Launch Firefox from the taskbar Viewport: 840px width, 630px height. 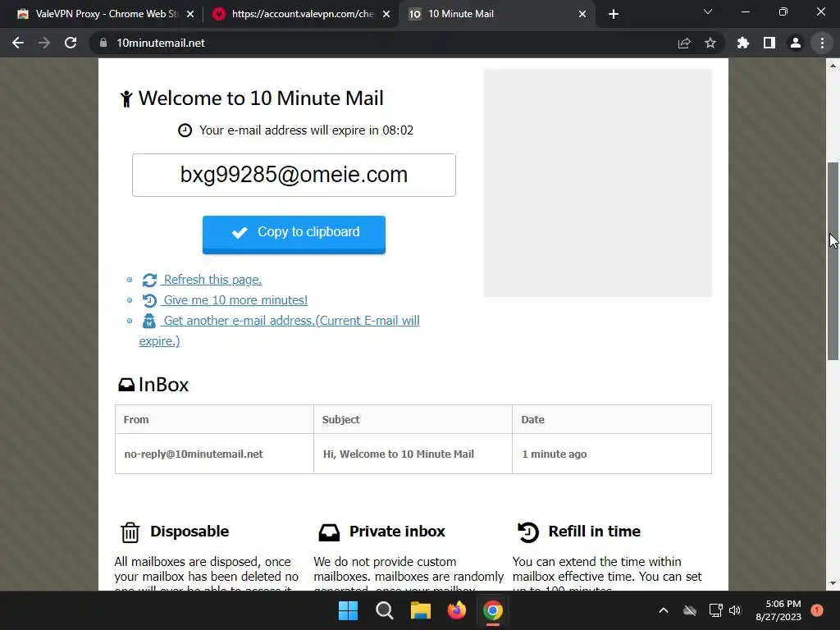(x=456, y=610)
